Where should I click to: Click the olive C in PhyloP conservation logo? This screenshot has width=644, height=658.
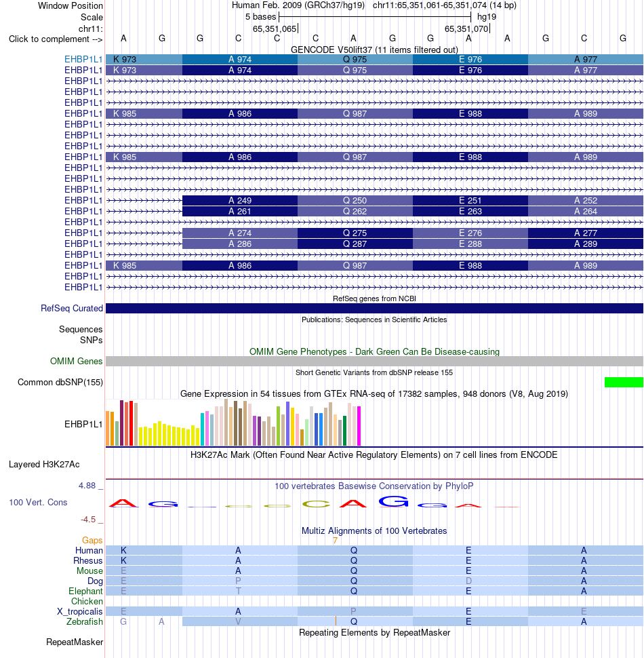coord(316,504)
